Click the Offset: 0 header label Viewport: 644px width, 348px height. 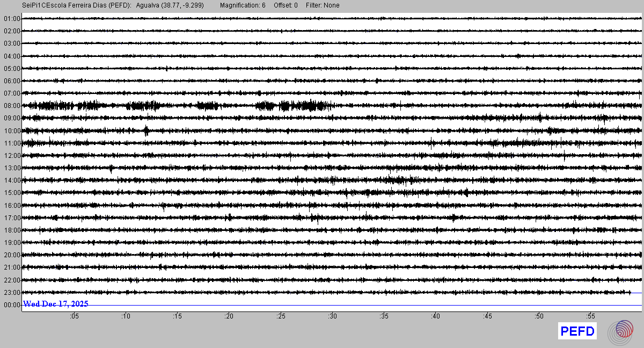click(x=286, y=5)
